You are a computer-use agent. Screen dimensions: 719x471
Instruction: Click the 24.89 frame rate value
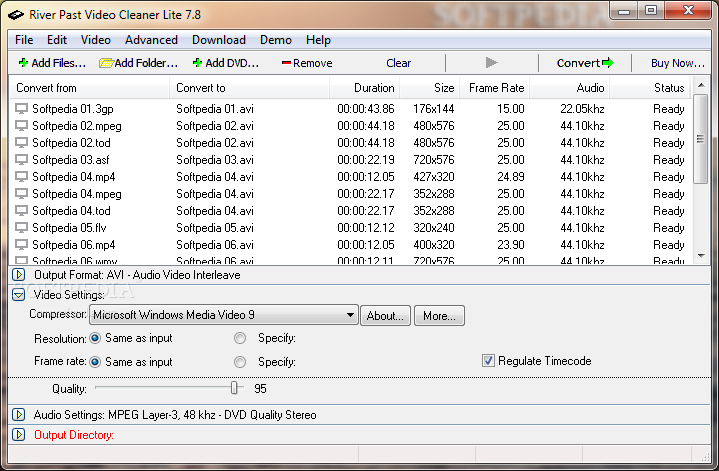pyautogui.click(x=511, y=177)
